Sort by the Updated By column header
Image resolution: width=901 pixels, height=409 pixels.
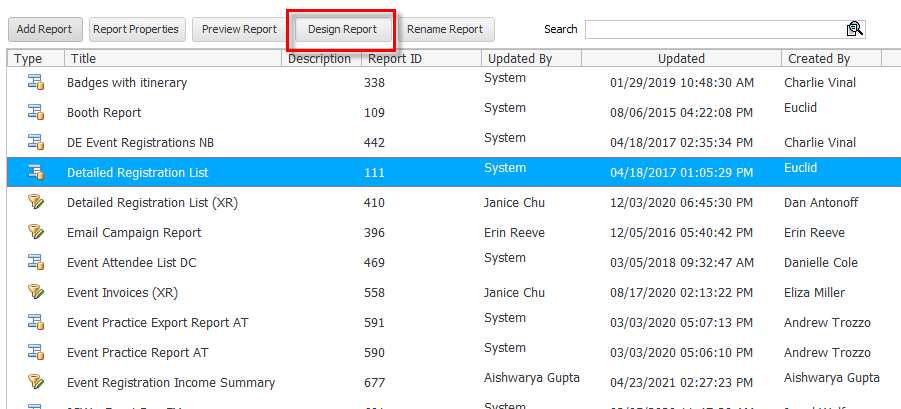[532, 59]
